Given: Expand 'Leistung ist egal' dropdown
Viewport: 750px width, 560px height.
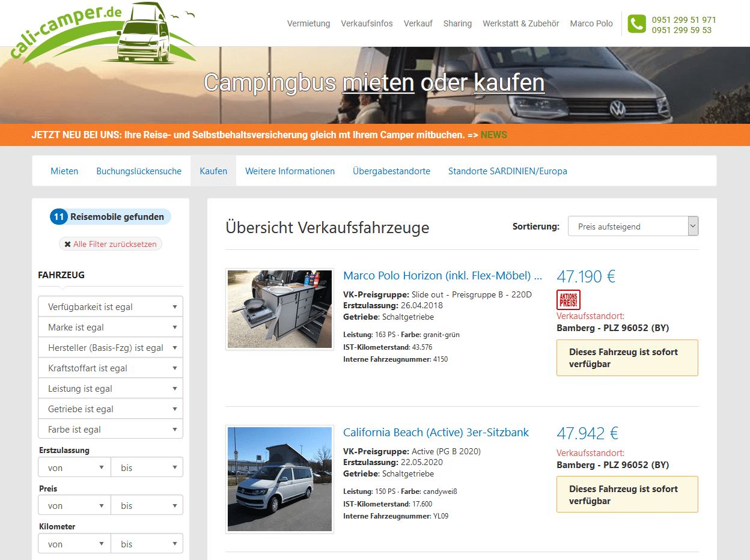Looking at the screenshot, I should coord(111,389).
